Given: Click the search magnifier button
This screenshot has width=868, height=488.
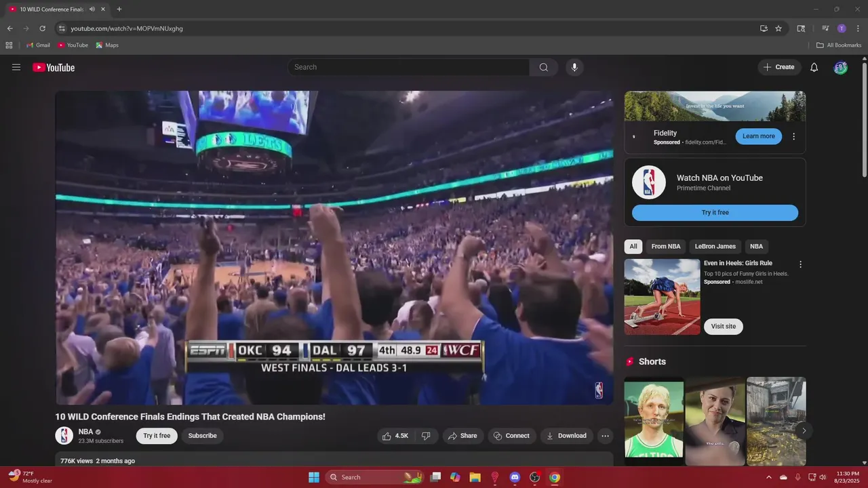Looking at the screenshot, I should (544, 67).
